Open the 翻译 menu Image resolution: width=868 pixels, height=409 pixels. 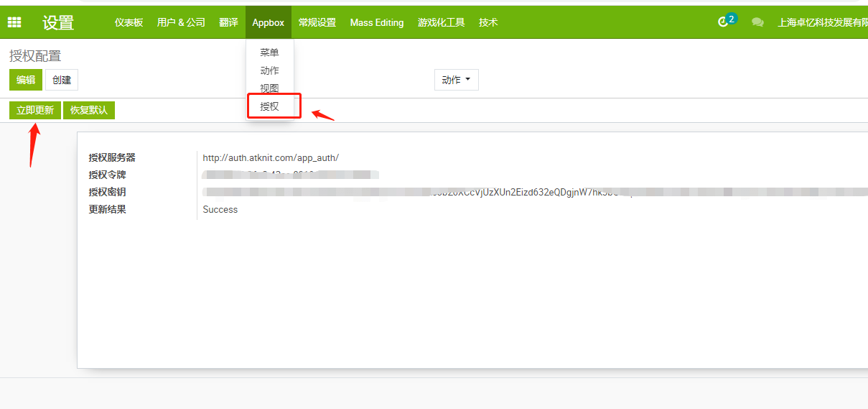pyautogui.click(x=228, y=22)
